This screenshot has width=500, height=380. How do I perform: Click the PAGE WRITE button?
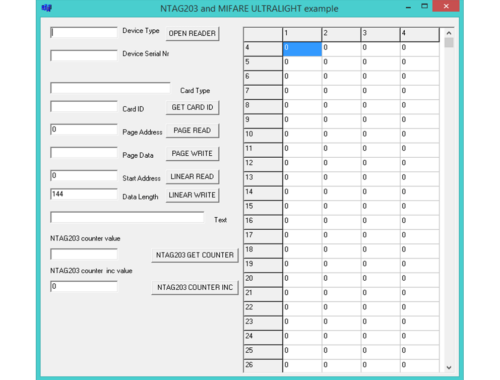(x=192, y=154)
